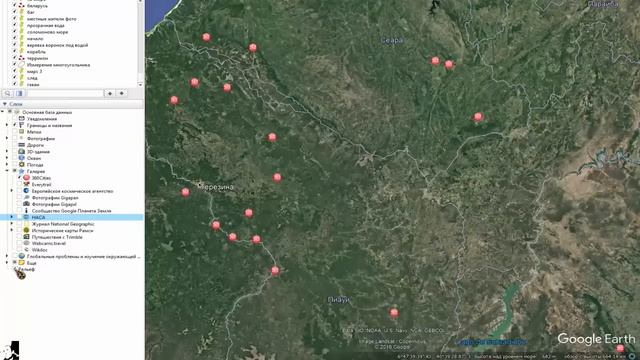Expand the Границы и названия node
This screenshot has width=640, height=360.
click(x=7, y=125)
